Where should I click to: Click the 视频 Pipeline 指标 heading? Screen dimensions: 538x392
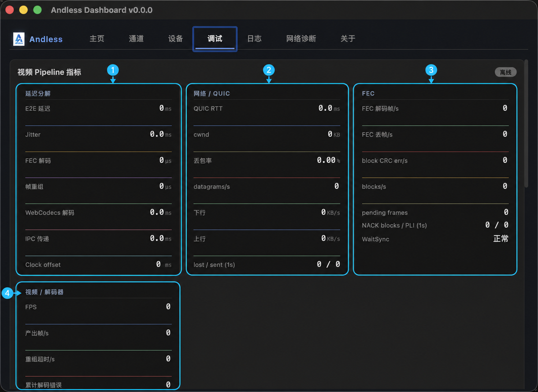click(x=49, y=72)
